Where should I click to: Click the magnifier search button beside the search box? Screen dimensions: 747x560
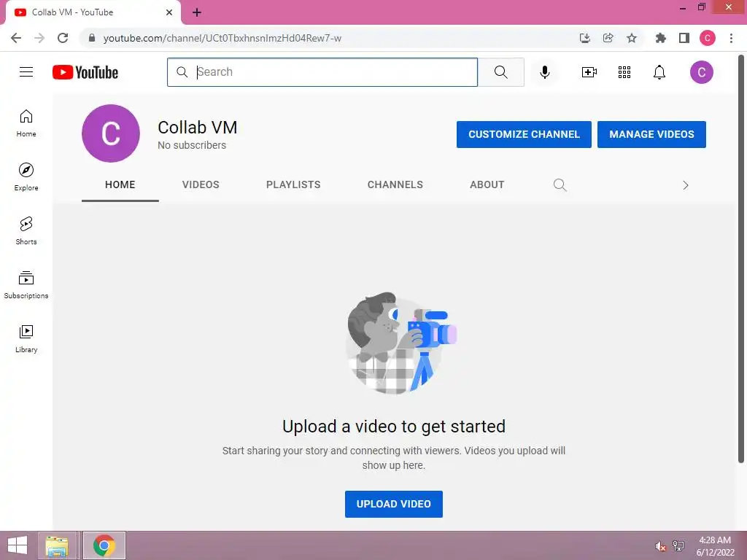500,72
